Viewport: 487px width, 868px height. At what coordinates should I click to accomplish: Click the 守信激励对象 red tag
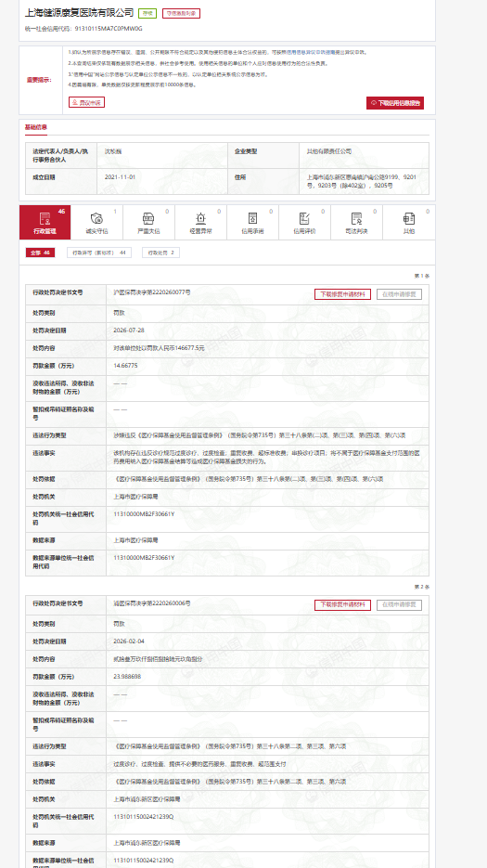click(x=181, y=13)
